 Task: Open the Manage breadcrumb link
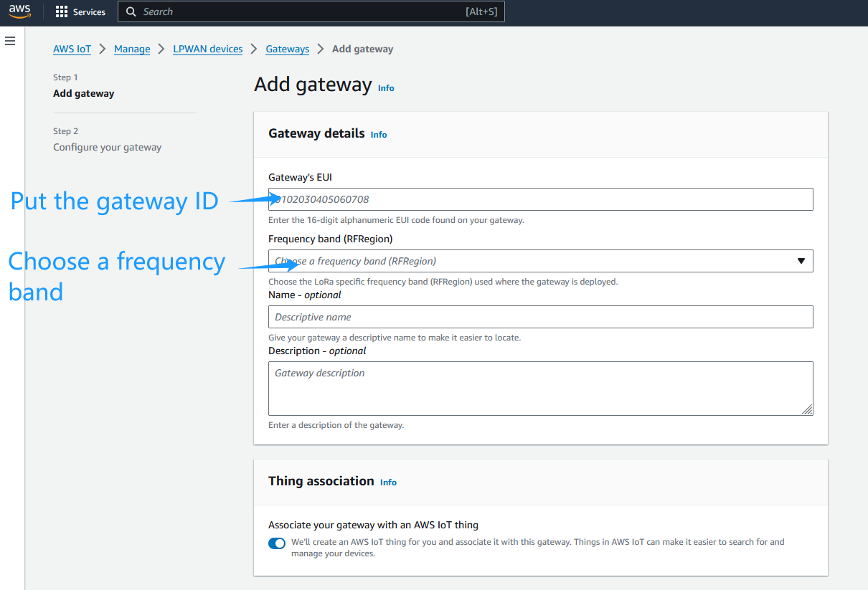coord(132,49)
